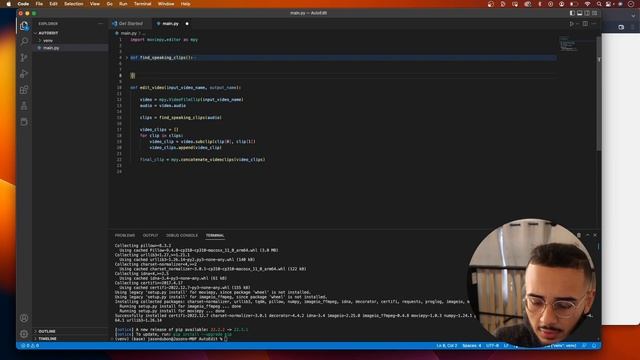Select main.py in the Explorer tree
Screen dimensions: 640x360
[x=70, y=48]
